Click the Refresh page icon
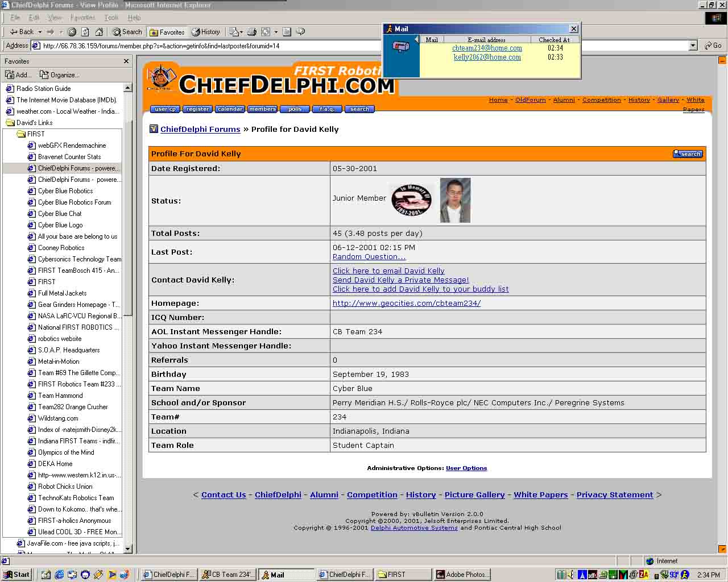 pos(85,32)
